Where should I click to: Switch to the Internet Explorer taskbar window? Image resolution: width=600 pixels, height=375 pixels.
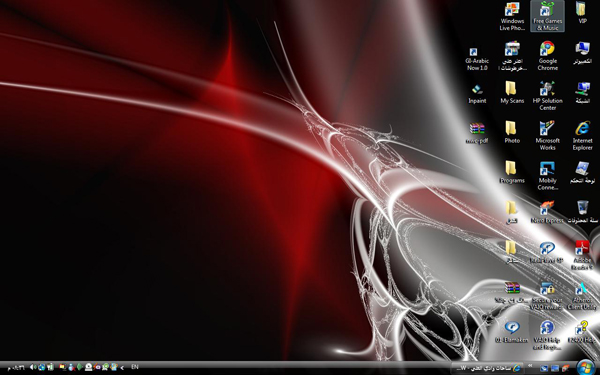[x=487, y=368]
